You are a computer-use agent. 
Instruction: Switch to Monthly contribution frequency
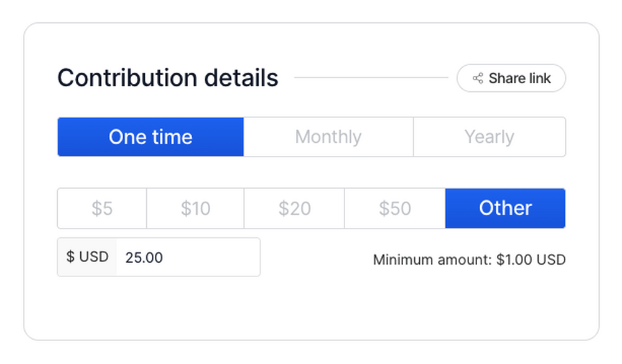tap(328, 137)
